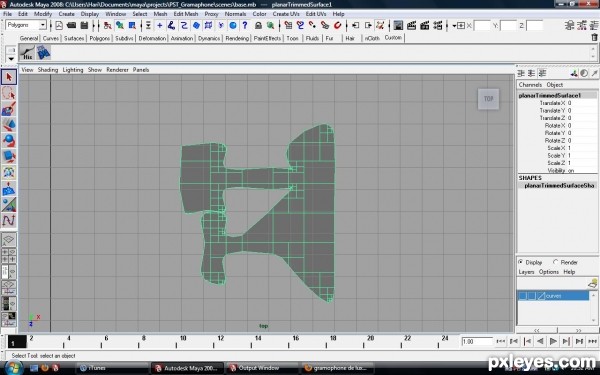The width and height of the screenshot is (600, 375).
Task: Toggle Select by hierarchy mode icon
Action: pyautogui.click(x=108, y=25)
